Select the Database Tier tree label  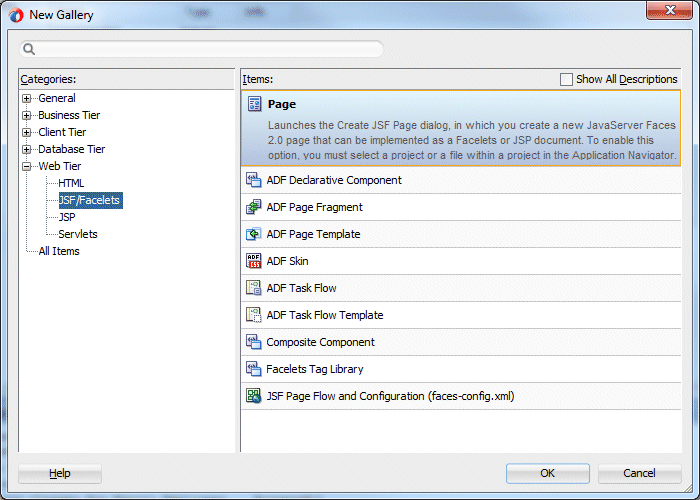tap(71, 149)
